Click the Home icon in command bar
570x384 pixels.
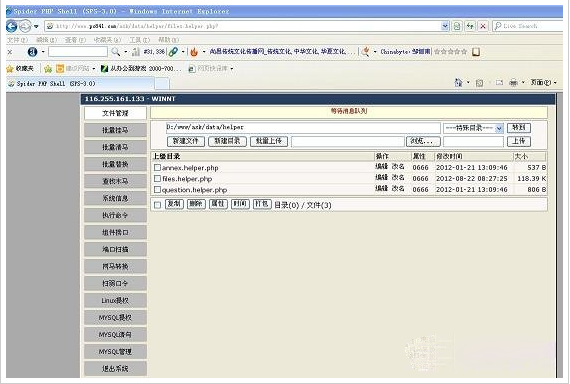click(458, 83)
